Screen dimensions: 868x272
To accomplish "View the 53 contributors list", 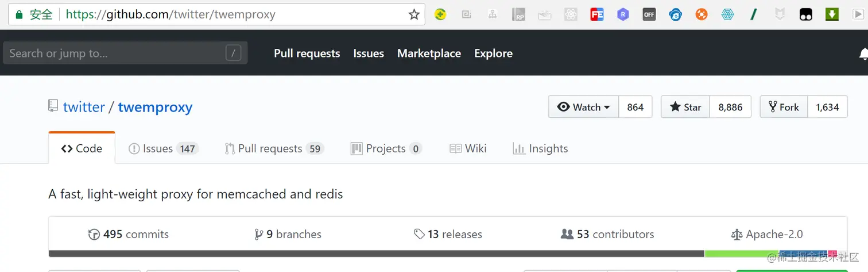I will [x=607, y=234].
